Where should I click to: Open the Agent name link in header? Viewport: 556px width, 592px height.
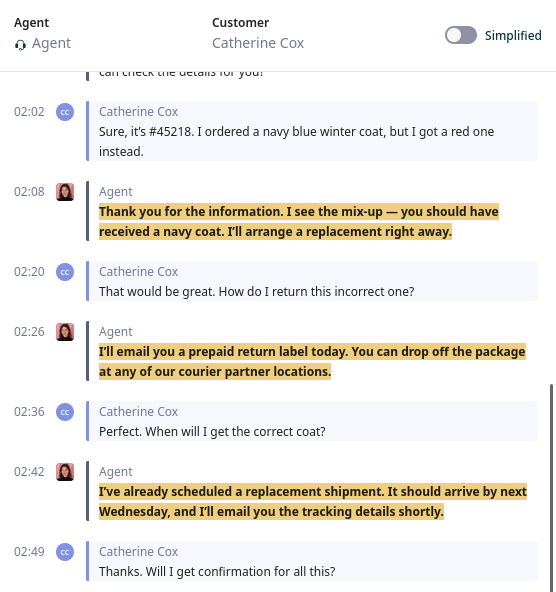pyautogui.click(x=51, y=43)
